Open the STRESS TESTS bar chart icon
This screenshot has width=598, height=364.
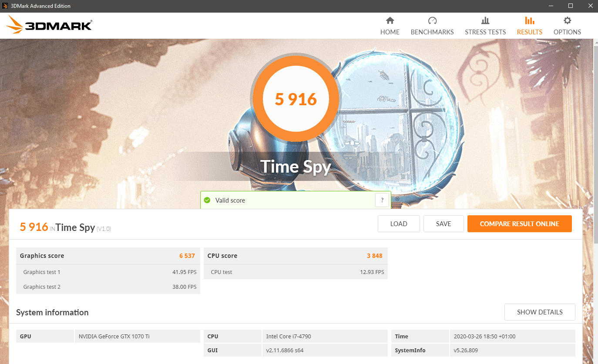pos(485,20)
